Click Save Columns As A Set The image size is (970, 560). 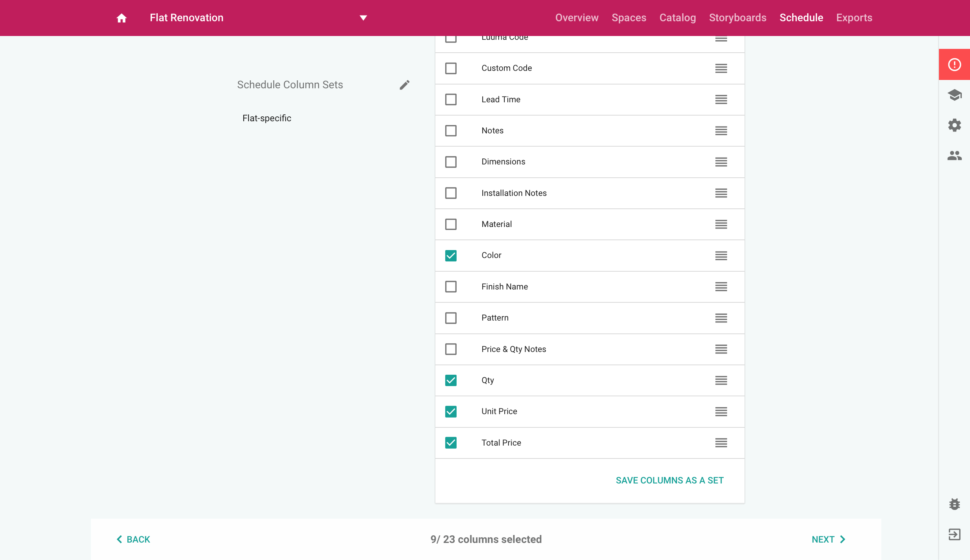pos(669,480)
